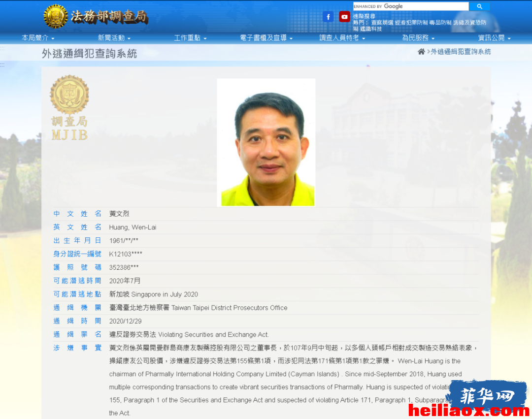Open the YouTube channel icon
532x419 pixels.
point(344,17)
